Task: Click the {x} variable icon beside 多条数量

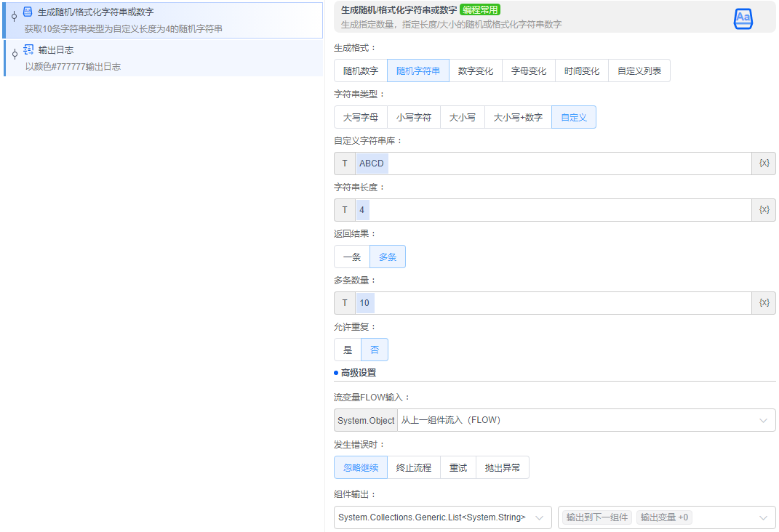Action: [x=764, y=302]
